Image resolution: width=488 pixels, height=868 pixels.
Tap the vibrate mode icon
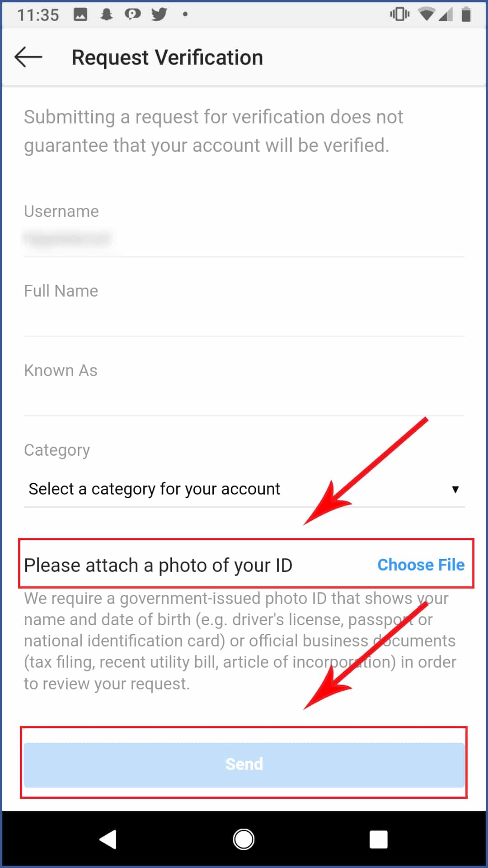[x=399, y=15]
